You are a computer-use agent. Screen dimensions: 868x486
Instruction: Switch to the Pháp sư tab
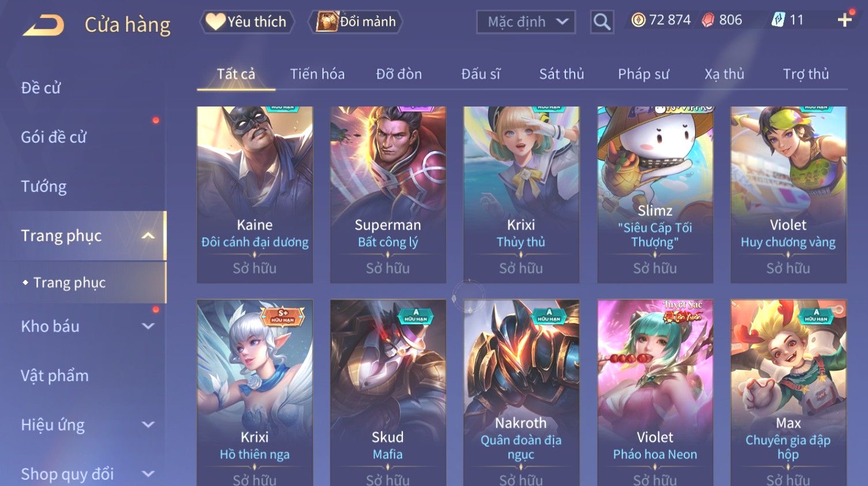[x=643, y=74]
